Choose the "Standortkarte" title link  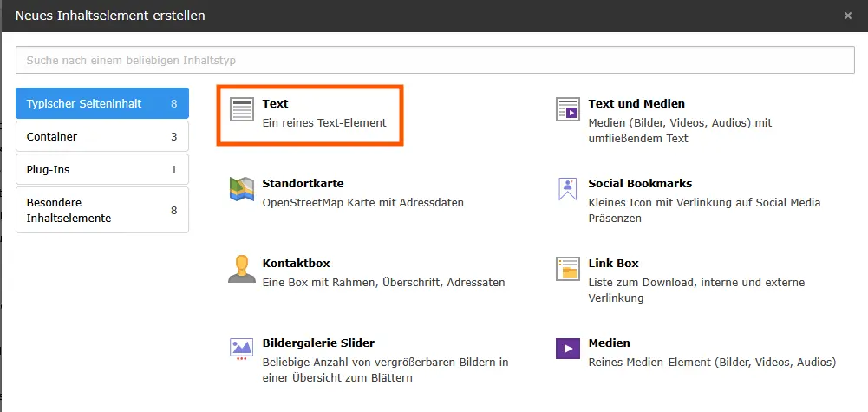tap(303, 184)
